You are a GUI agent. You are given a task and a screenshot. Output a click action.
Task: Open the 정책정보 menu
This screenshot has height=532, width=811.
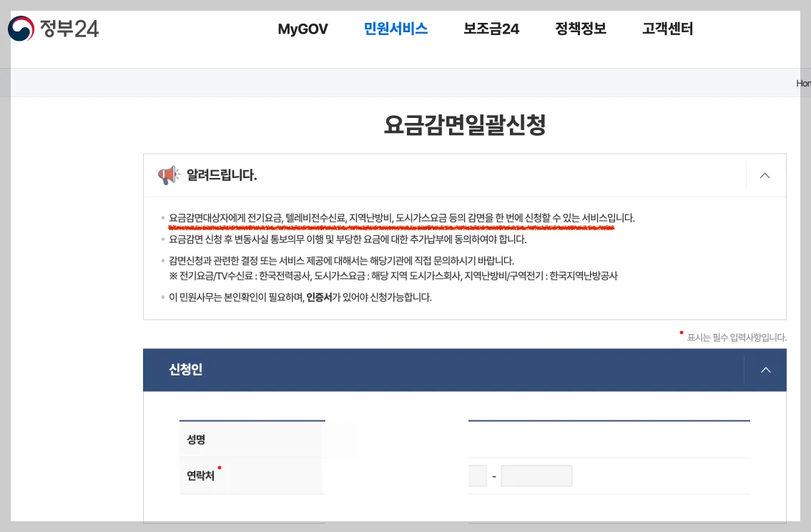coord(580,29)
